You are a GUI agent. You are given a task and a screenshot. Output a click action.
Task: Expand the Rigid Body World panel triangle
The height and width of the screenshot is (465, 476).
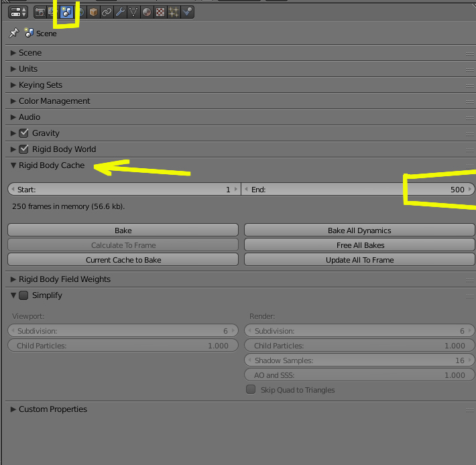13,149
